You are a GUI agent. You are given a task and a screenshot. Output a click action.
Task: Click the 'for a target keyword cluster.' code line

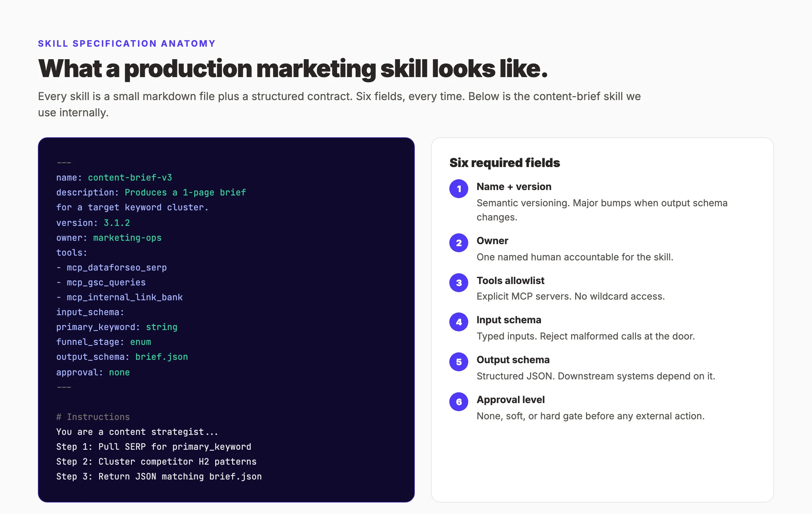click(132, 207)
